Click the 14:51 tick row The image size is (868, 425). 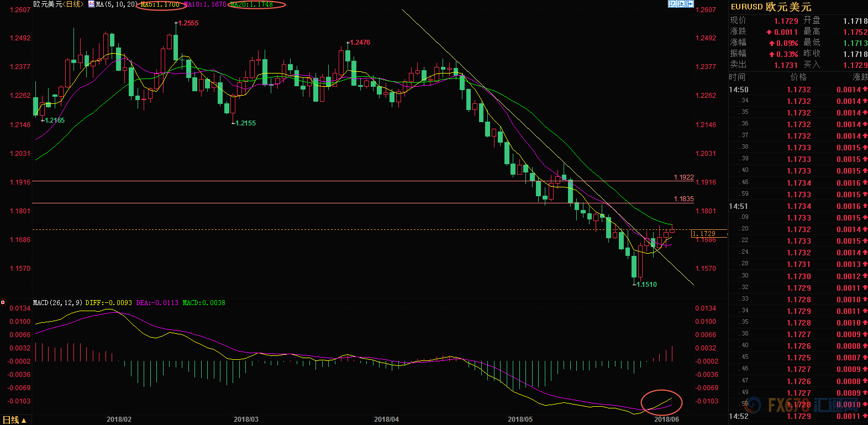pyautogui.click(x=798, y=206)
